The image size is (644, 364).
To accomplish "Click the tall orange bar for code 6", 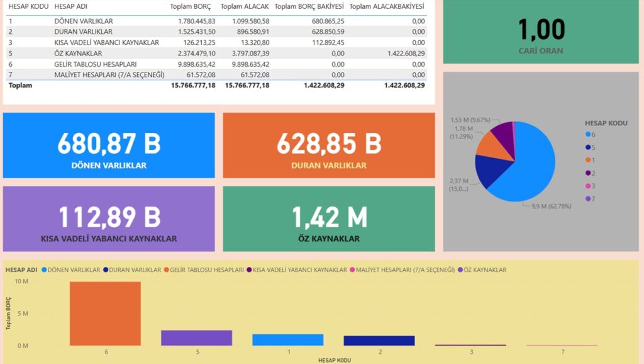I will (105, 314).
